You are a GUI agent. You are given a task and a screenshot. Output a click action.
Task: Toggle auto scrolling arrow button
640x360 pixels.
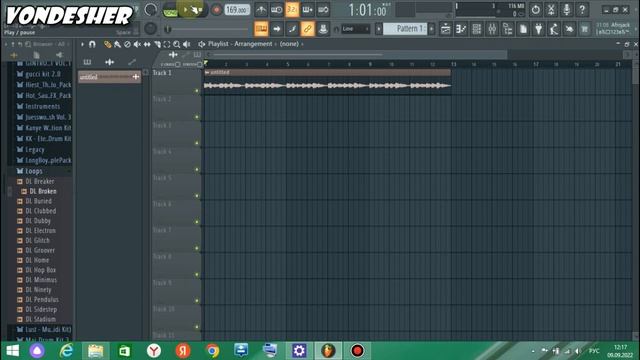pos(276,29)
